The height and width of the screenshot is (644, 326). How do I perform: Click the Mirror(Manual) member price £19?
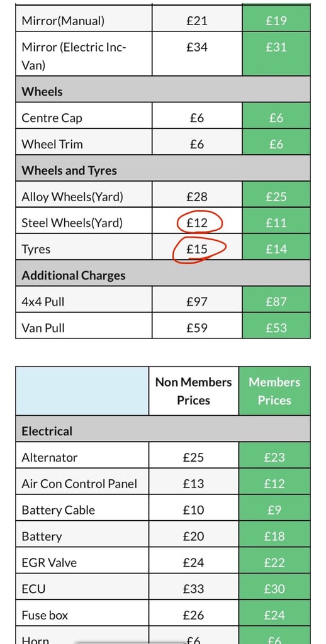pos(276,21)
